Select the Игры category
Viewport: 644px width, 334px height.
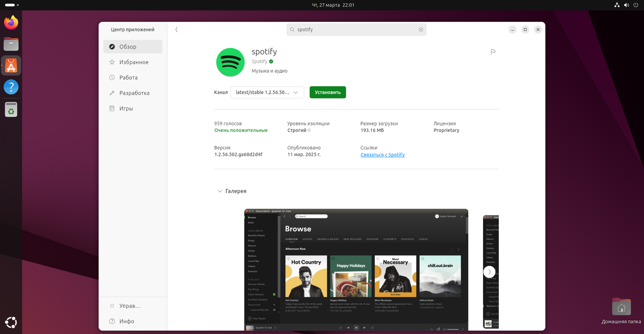133,109
